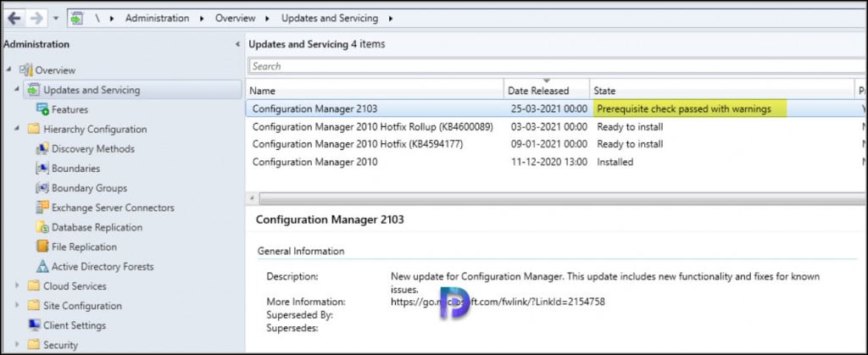Open dropdown arrow after Administration breadcrumb
This screenshot has height=355, width=868.
coord(202,19)
